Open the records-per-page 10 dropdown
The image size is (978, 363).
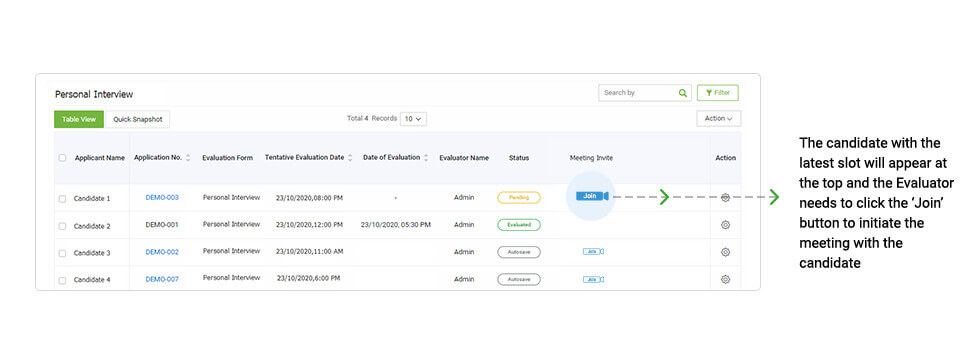click(x=413, y=119)
